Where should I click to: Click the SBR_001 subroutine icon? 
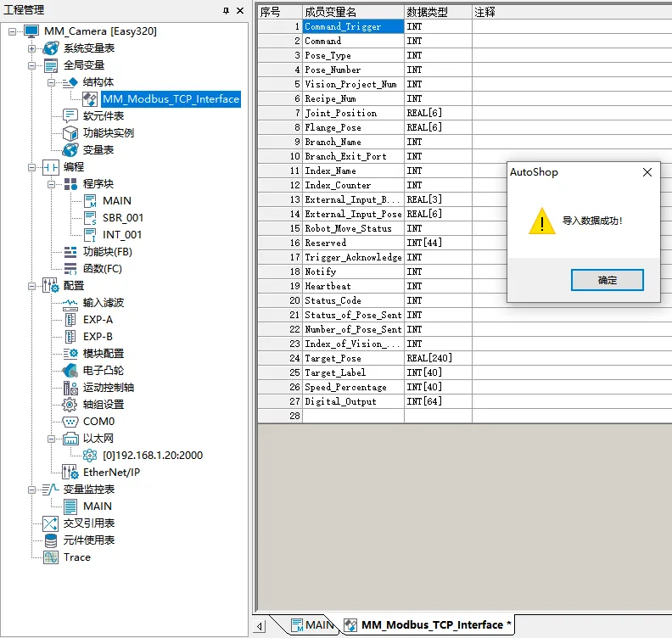(90, 218)
